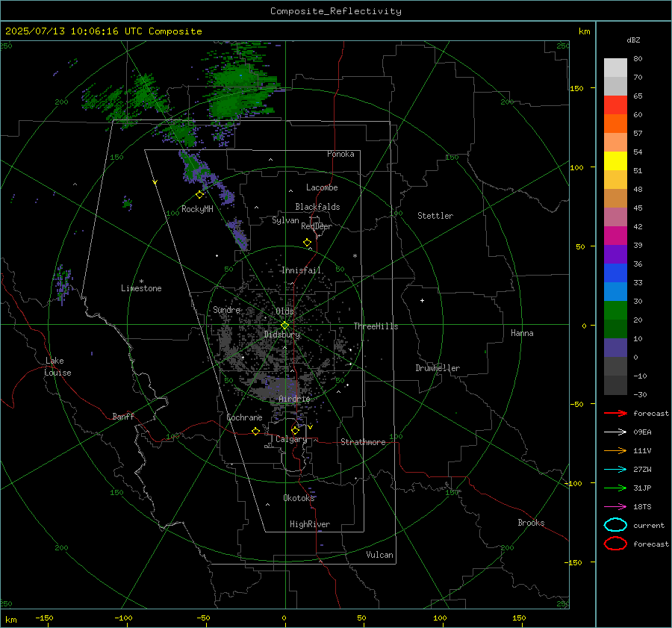This screenshot has height=628, width=672.
Task: Click the dark gray -10 dBZ swatch
Action: tap(615, 385)
